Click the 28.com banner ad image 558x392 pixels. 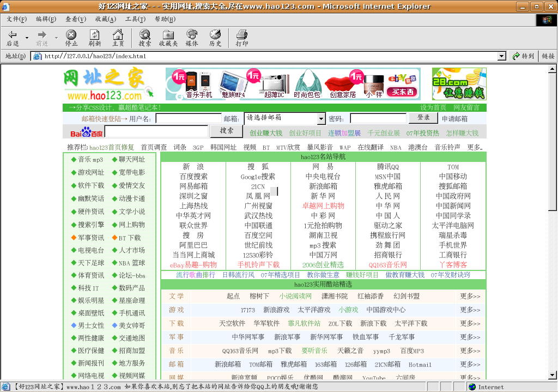click(x=459, y=84)
